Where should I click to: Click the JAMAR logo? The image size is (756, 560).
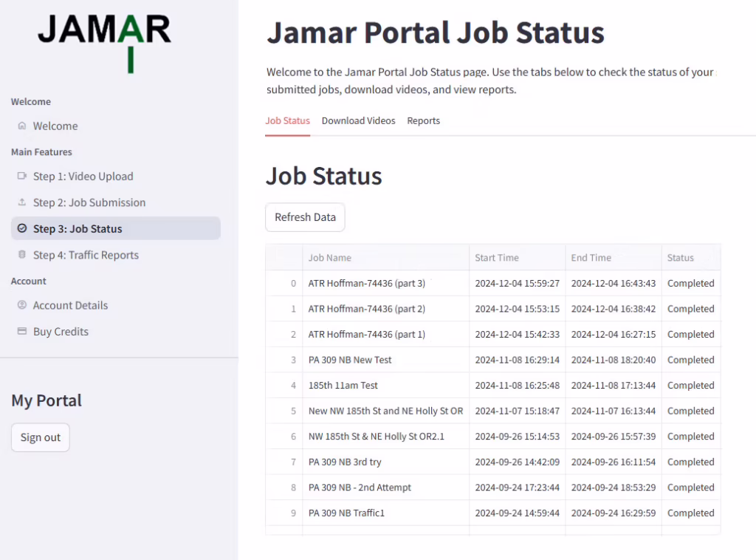105,43
